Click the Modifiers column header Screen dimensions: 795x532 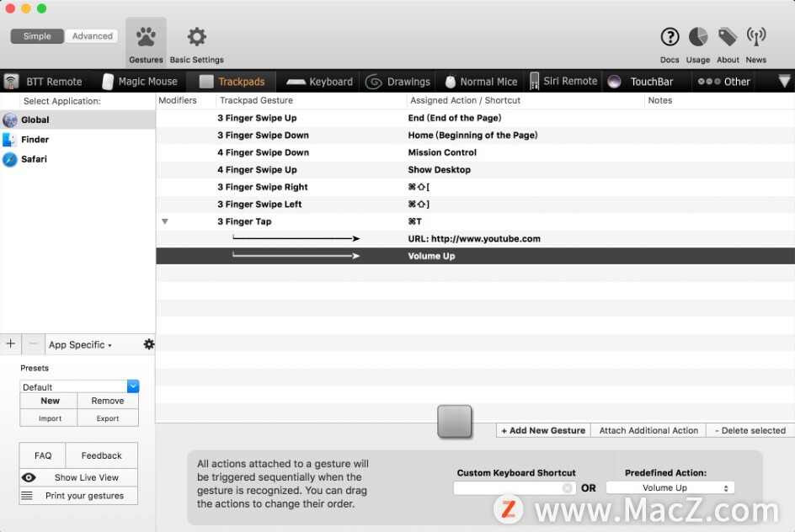coord(178,100)
